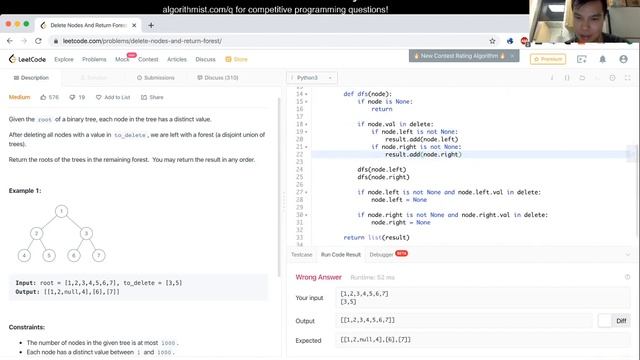Open the notifications bell
The image size is (640, 360).
[602, 59]
